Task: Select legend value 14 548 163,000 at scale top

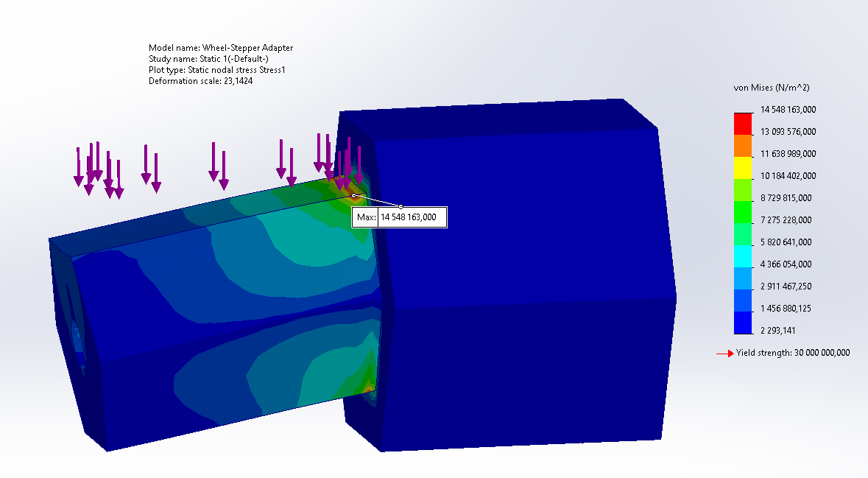Action: [788, 110]
